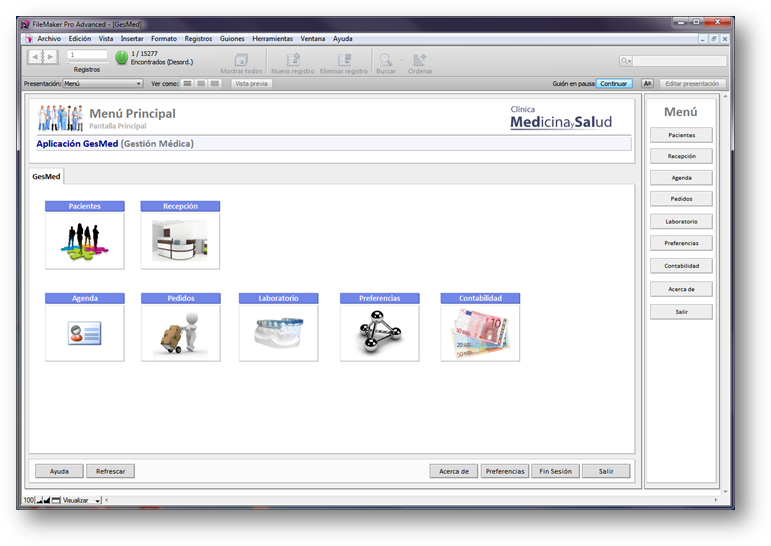Click Laboratorio in the side Menú panel

(x=682, y=221)
